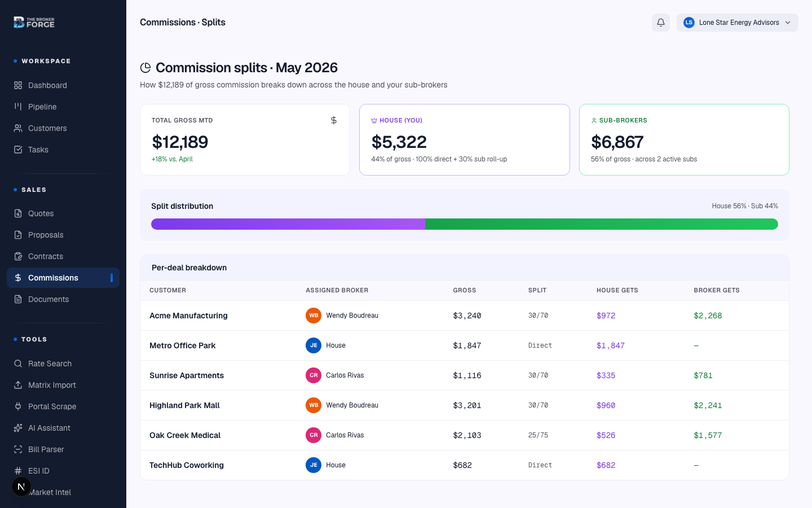812x508 pixels.
Task: Select Sunrise Apartments customer name
Action: 187,375
